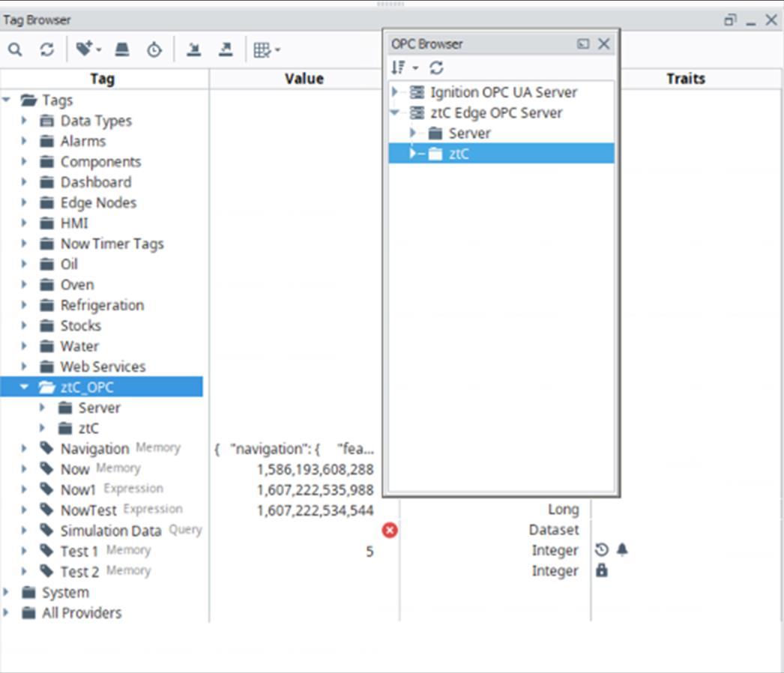784x673 pixels.
Task: Expand the Alarms folder
Action: point(23,141)
